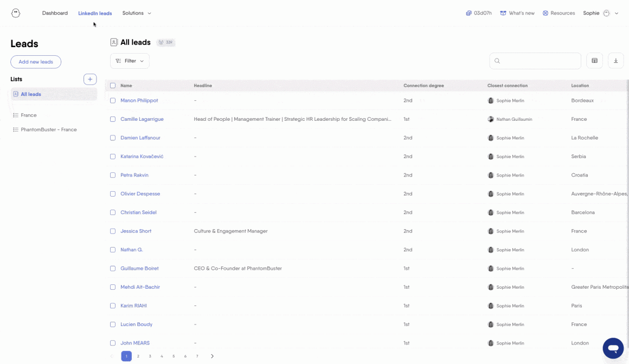Image resolution: width=629 pixels, height=364 pixels.
Task: Go to next page with arrow
Action: (x=212, y=356)
